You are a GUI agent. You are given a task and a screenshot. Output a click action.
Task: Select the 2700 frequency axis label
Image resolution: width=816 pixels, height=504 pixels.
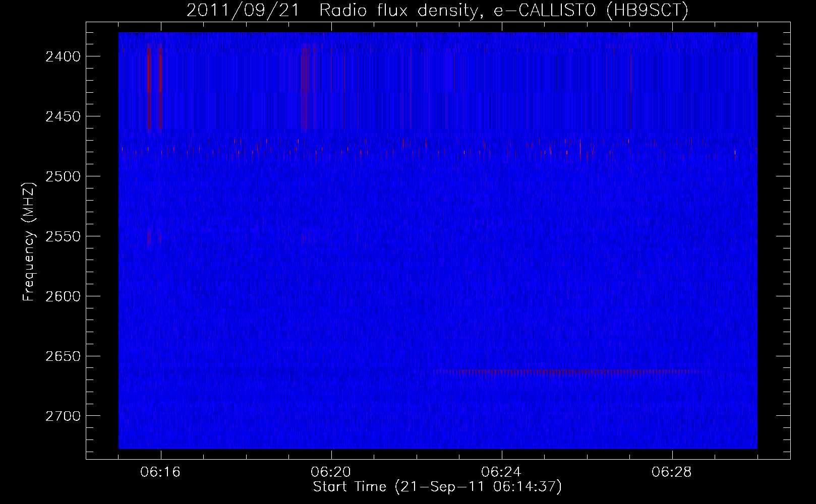pyautogui.click(x=63, y=416)
